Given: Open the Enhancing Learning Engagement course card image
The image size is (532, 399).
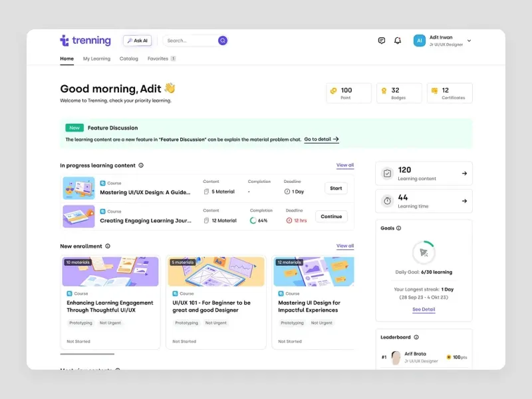Looking at the screenshot, I should [110, 271].
